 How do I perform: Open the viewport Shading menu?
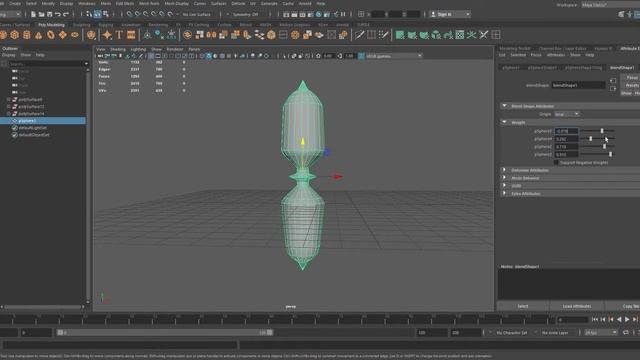[118, 49]
